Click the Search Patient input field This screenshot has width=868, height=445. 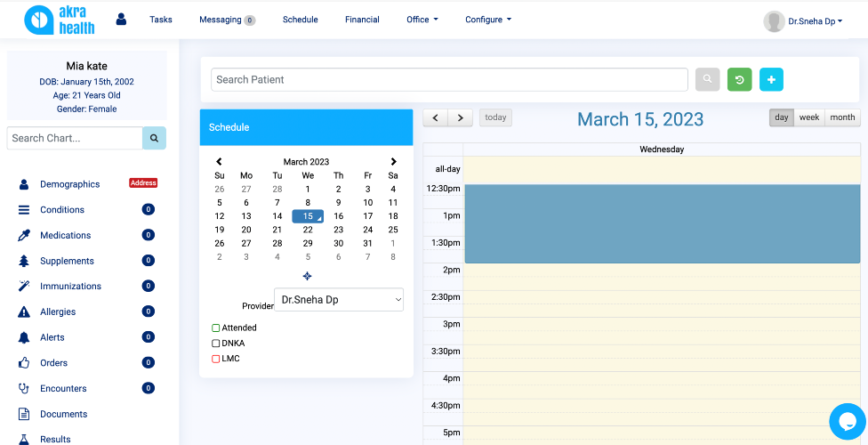click(449, 79)
